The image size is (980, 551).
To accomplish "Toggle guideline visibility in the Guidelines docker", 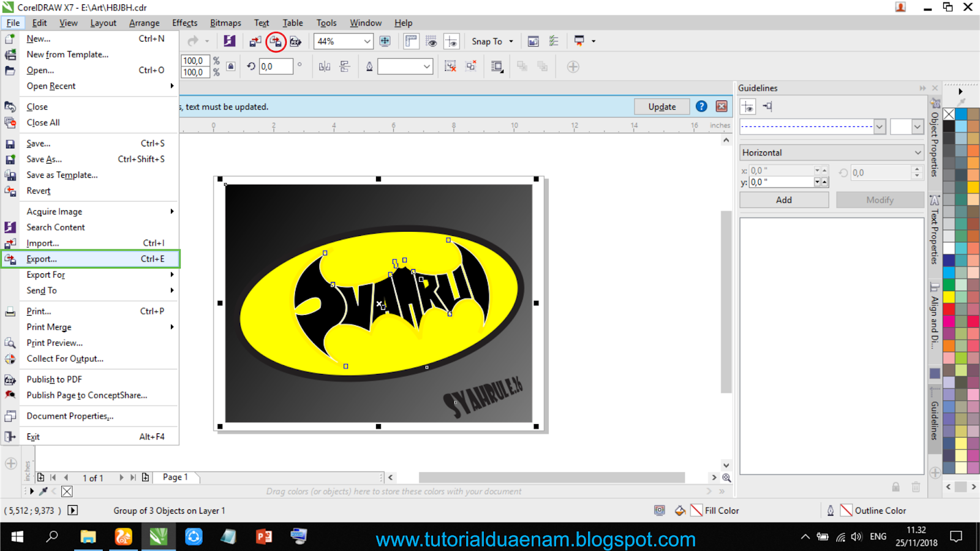I will 748,107.
